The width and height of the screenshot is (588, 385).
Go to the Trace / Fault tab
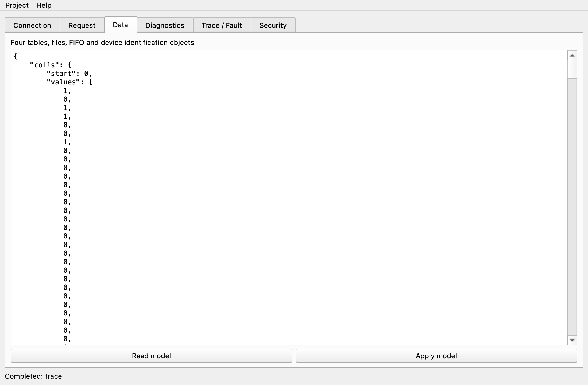pos(222,25)
